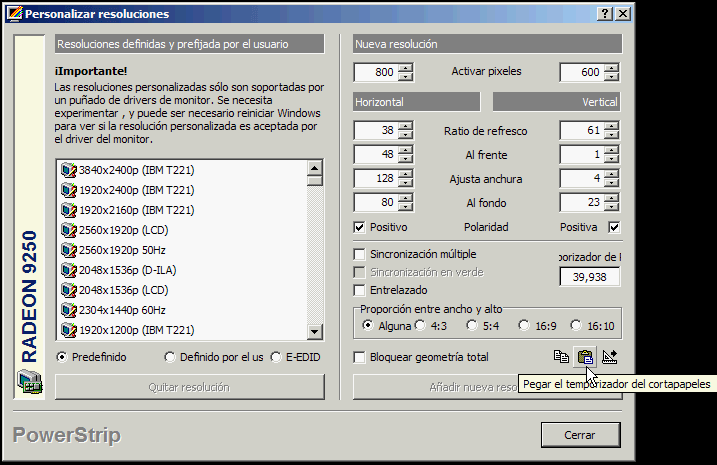The width and height of the screenshot is (717, 465).
Task: Click the vertical Al fondo field showing 23
Action: pos(582,202)
